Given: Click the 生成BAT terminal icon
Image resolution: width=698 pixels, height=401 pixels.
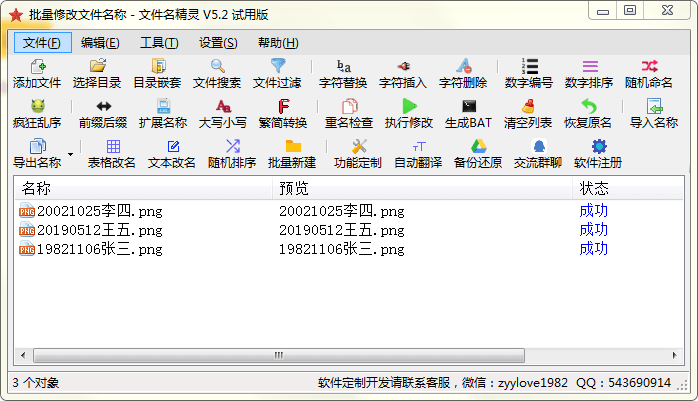Looking at the screenshot, I should (469, 106).
